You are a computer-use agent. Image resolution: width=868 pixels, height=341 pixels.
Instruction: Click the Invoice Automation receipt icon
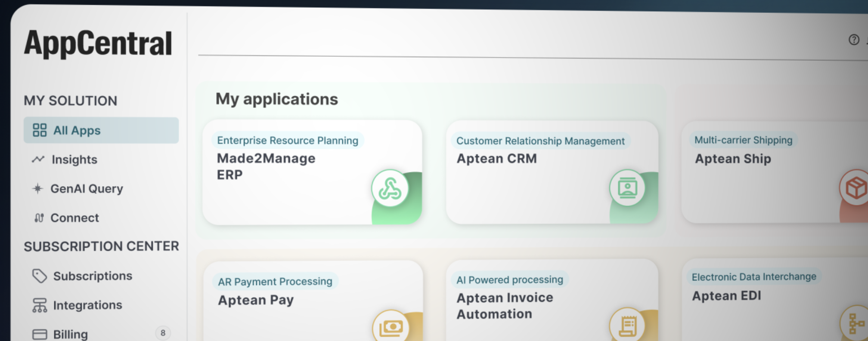pos(627,325)
